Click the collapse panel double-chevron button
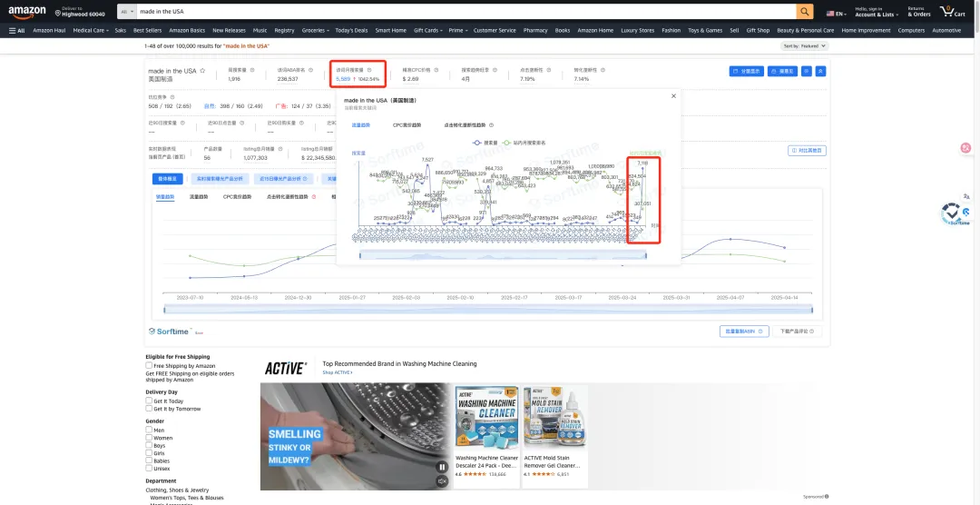Screen dimensions: 980x505 point(820,72)
